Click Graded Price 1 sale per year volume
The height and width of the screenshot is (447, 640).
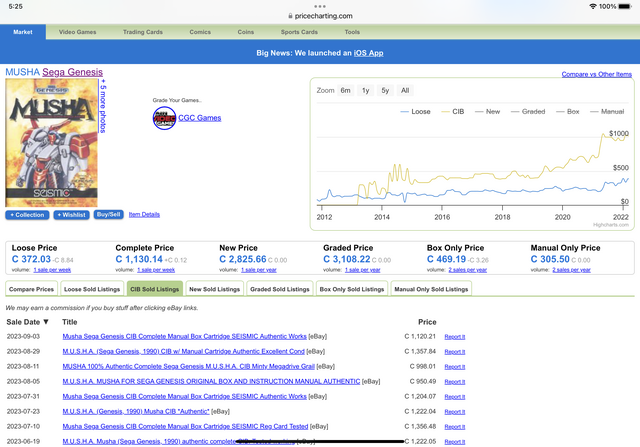[x=362, y=270]
